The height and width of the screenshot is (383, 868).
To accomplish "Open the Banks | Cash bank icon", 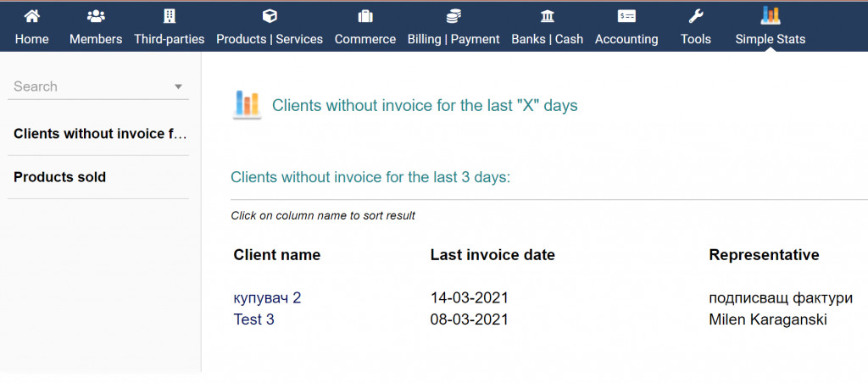I will click(548, 16).
